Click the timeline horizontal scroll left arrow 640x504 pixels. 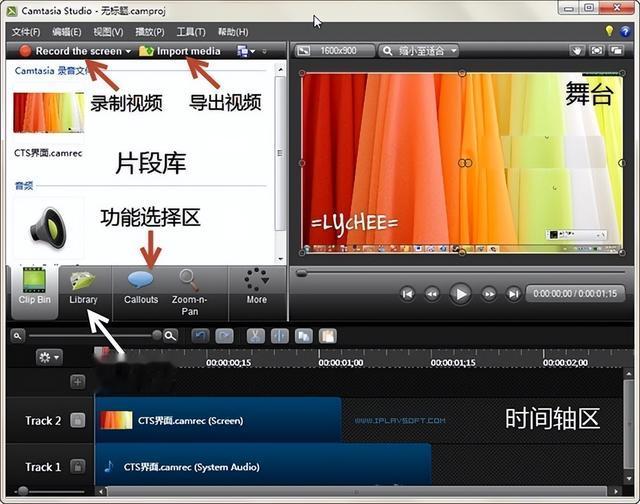[x=101, y=491]
